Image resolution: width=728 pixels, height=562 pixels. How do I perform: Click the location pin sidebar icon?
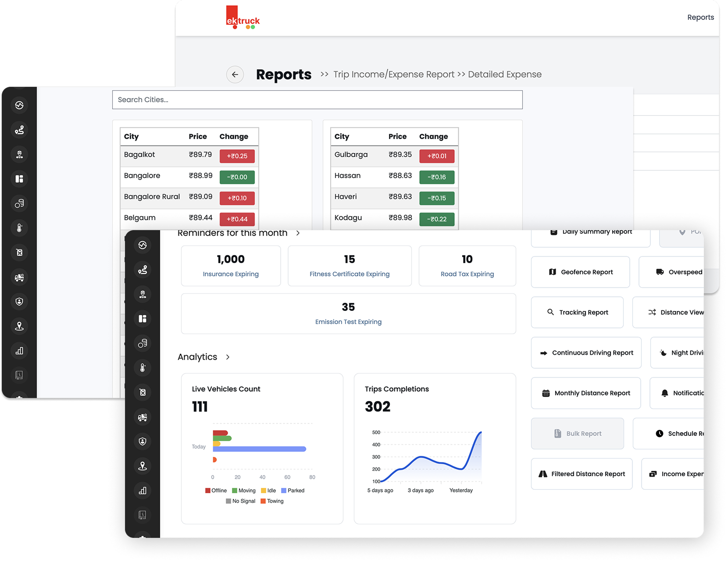tap(143, 466)
